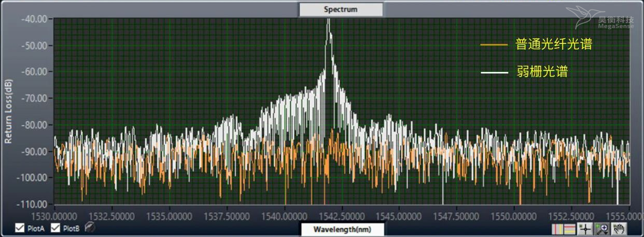Click the Return Loss(dB) axis label
The width and height of the screenshot is (644, 237).
[x=8, y=111]
